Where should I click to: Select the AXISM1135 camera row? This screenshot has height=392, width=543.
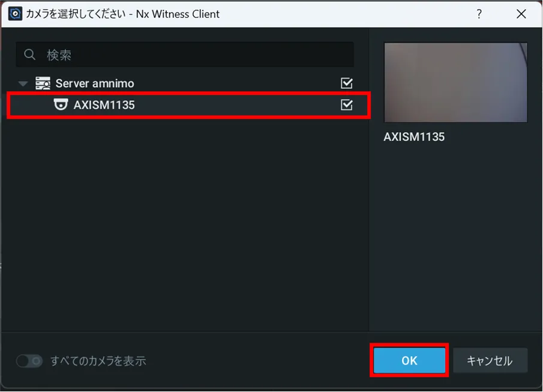point(189,105)
